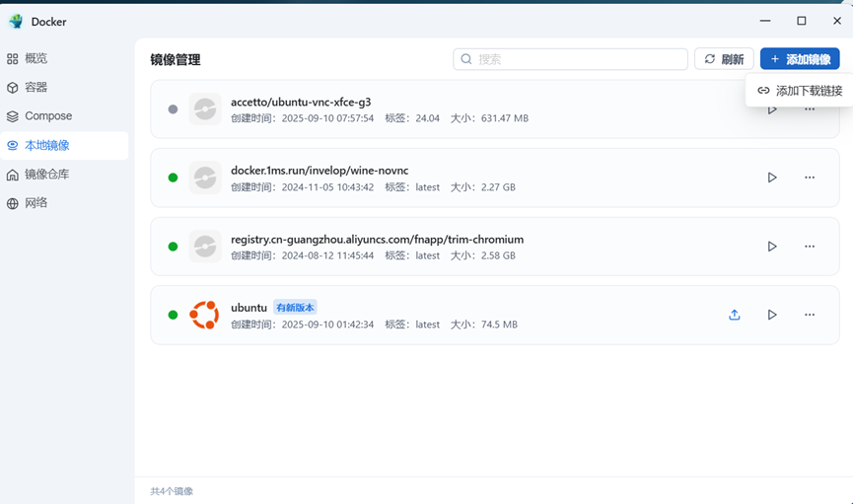Click the 刷新 refresh button

click(x=724, y=59)
